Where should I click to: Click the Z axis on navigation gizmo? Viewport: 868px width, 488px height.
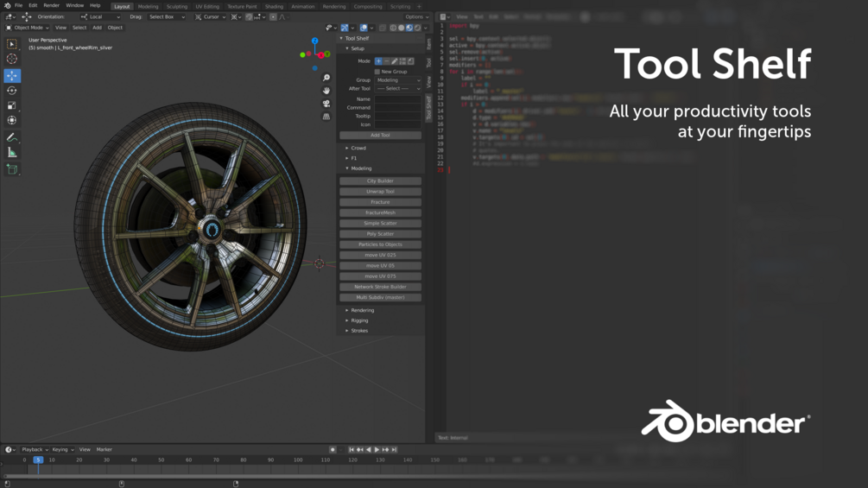coord(315,41)
